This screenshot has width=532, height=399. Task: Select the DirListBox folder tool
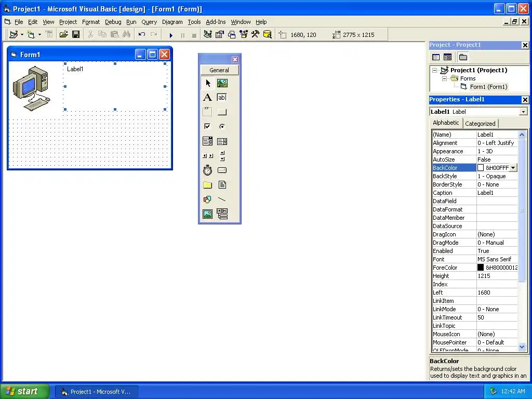[x=208, y=185]
